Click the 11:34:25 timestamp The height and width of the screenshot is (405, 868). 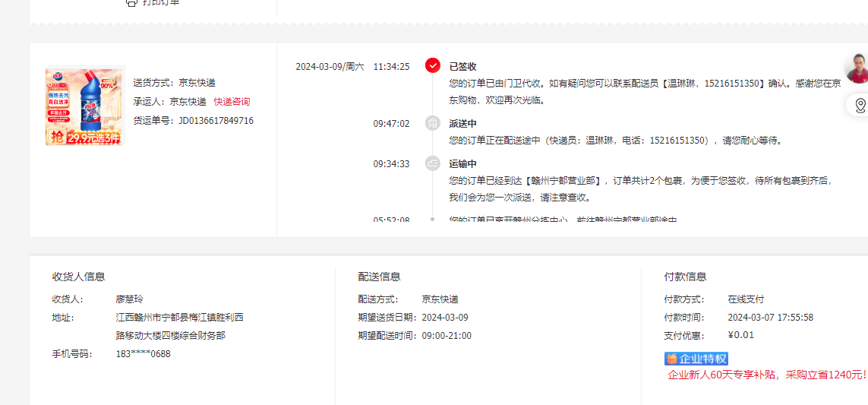(x=391, y=66)
